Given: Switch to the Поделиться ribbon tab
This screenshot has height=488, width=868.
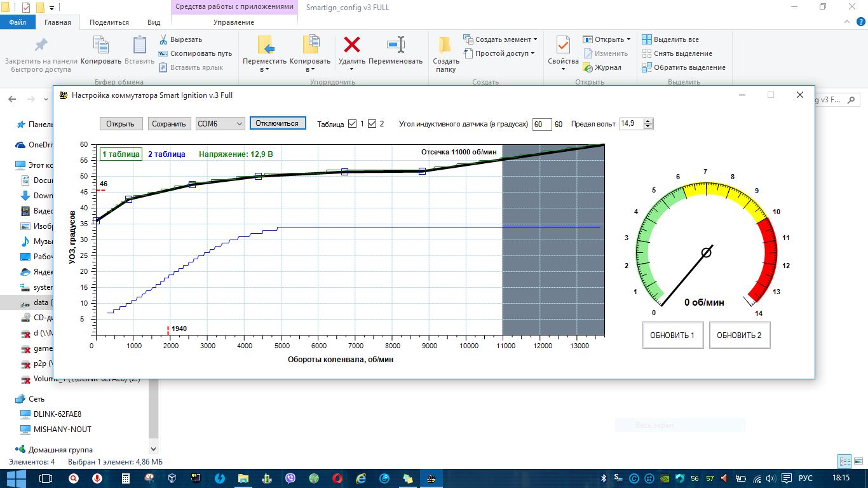Looking at the screenshot, I should 109,22.
